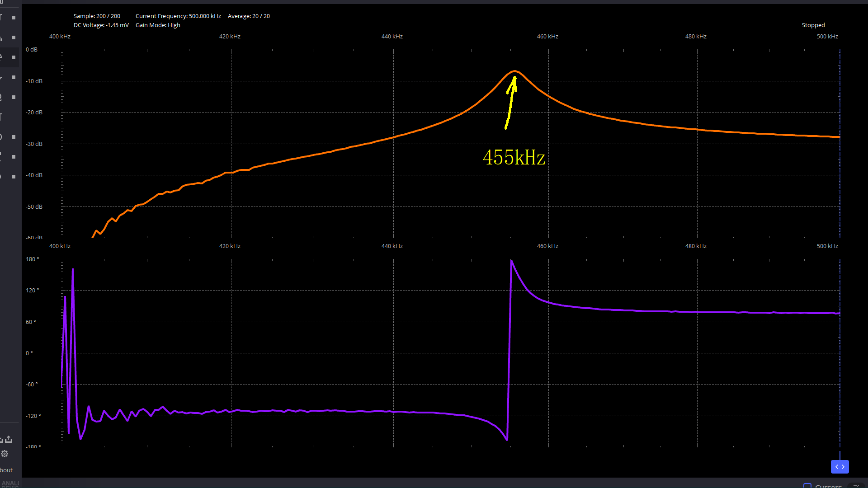Click the load session icon beside save
The width and height of the screenshot is (868, 488).
click(x=1, y=440)
